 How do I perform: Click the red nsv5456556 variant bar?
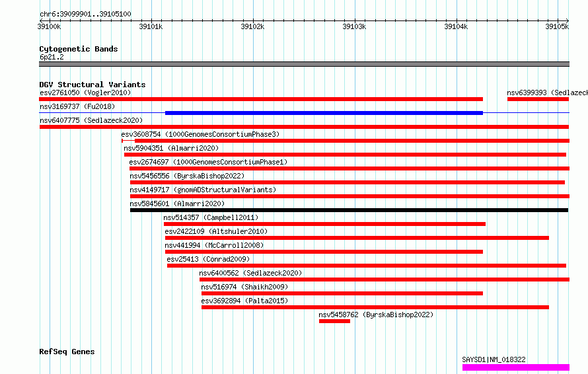tap(348, 182)
